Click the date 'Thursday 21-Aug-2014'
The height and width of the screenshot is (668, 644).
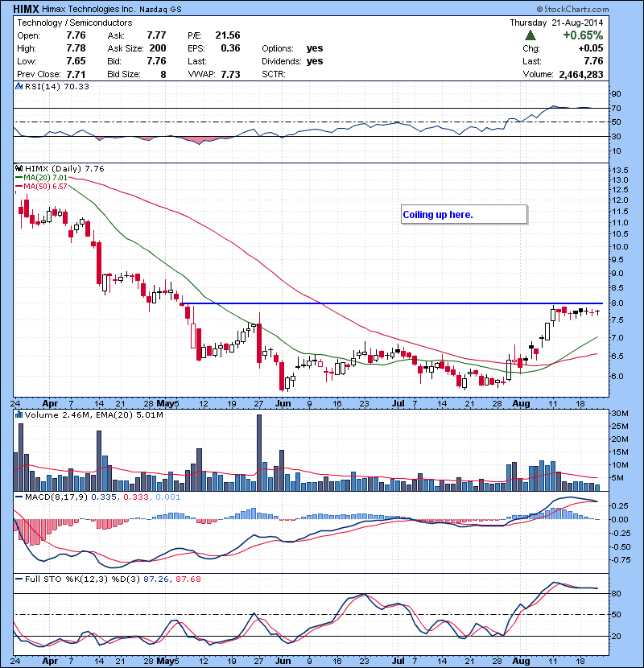pos(556,23)
